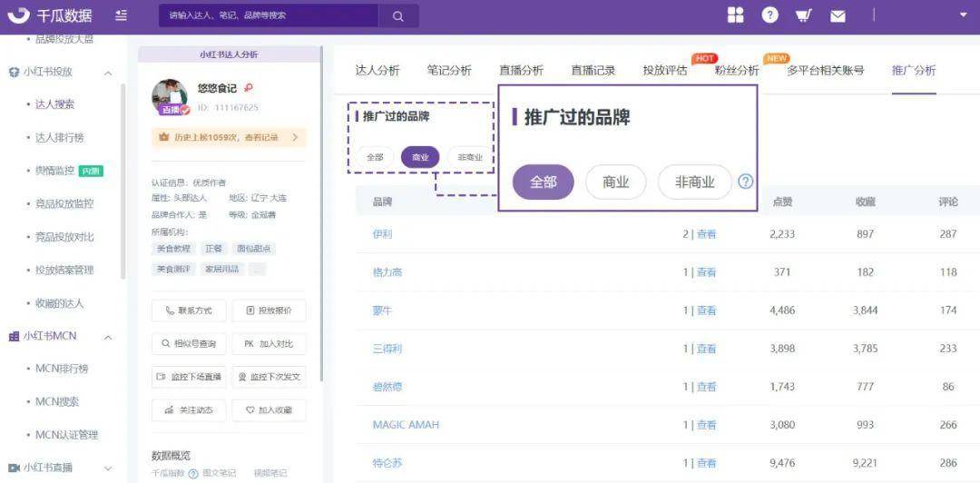Viewport: 980px width, 483px height.
Task: Open account dropdown arrow in header
Action: [963, 15]
